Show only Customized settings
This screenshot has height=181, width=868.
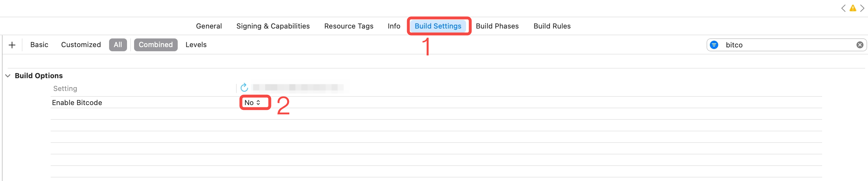point(81,45)
